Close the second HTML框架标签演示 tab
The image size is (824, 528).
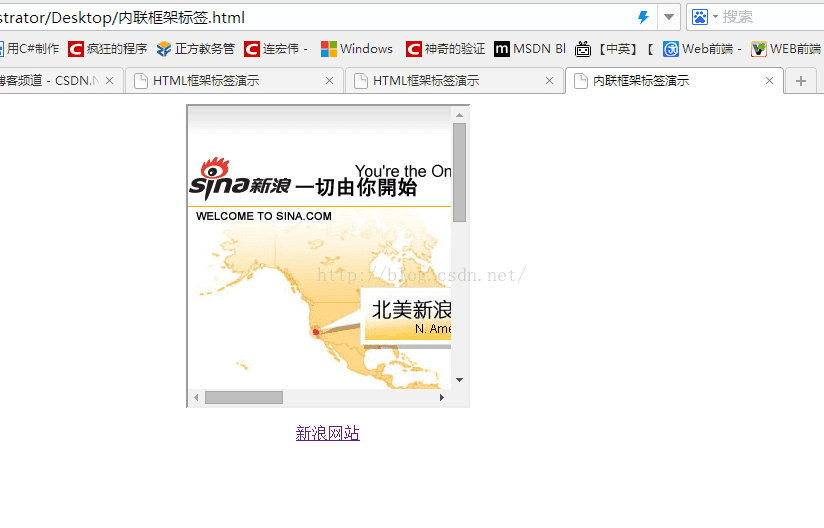pos(549,80)
